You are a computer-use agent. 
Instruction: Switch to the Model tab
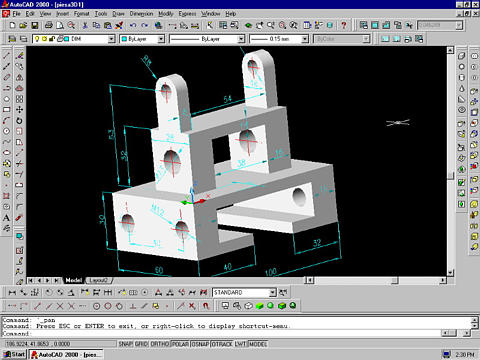click(x=73, y=280)
